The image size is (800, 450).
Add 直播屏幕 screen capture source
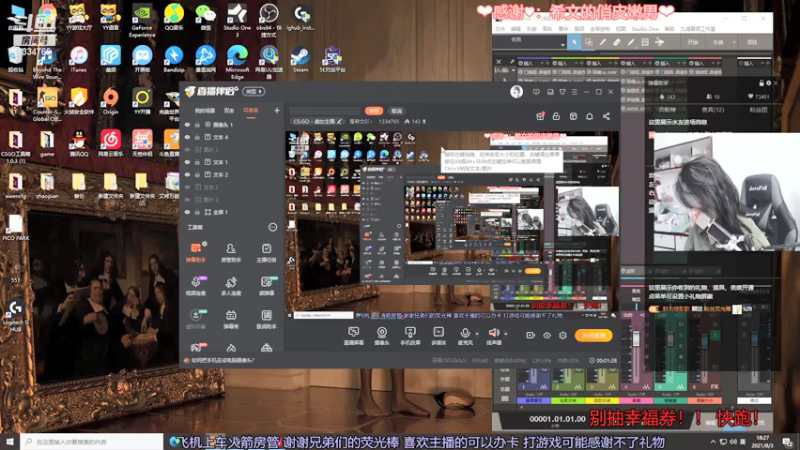[x=353, y=336]
